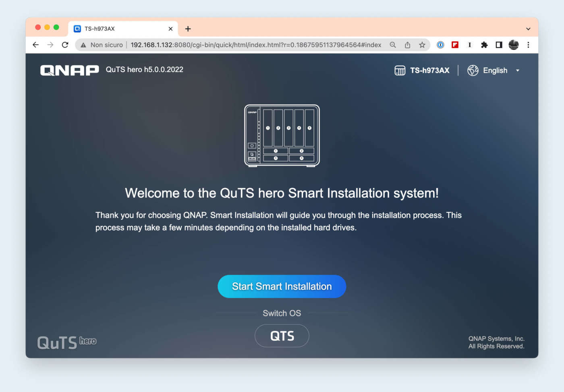Open the user profile avatar
This screenshot has width=564, height=392.
point(514,45)
